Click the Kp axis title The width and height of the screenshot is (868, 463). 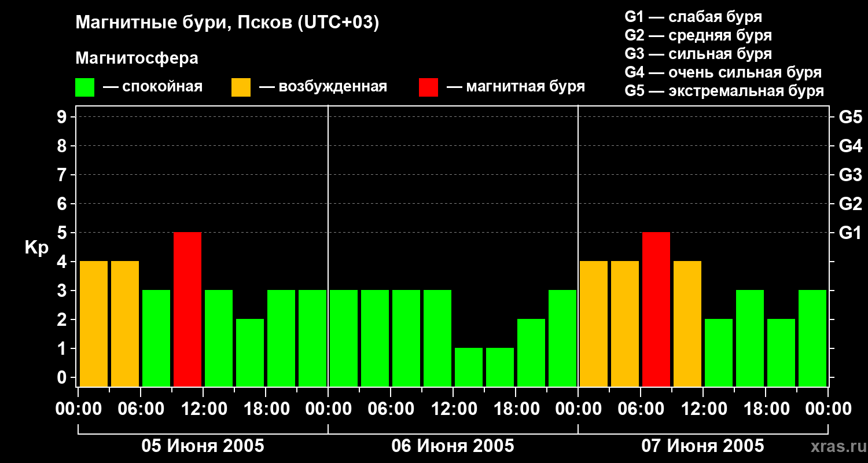pyautogui.click(x=36, y=248)
